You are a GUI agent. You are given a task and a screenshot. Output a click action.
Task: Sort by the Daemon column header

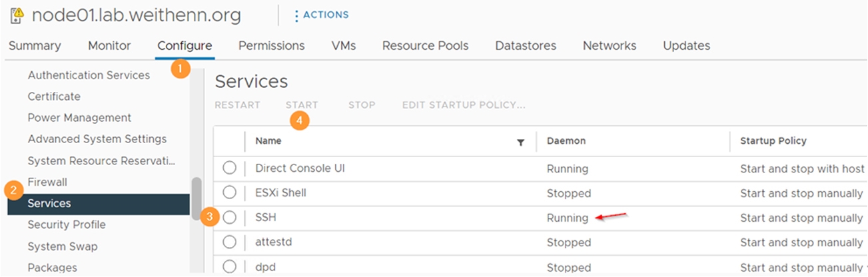(566, 141)
